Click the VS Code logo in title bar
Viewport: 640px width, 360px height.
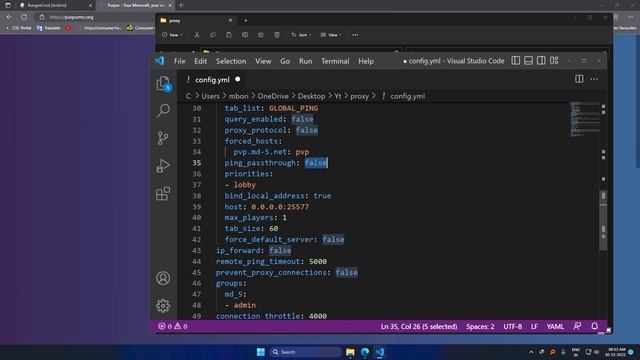pyautogui.click(x=160, y=61)
